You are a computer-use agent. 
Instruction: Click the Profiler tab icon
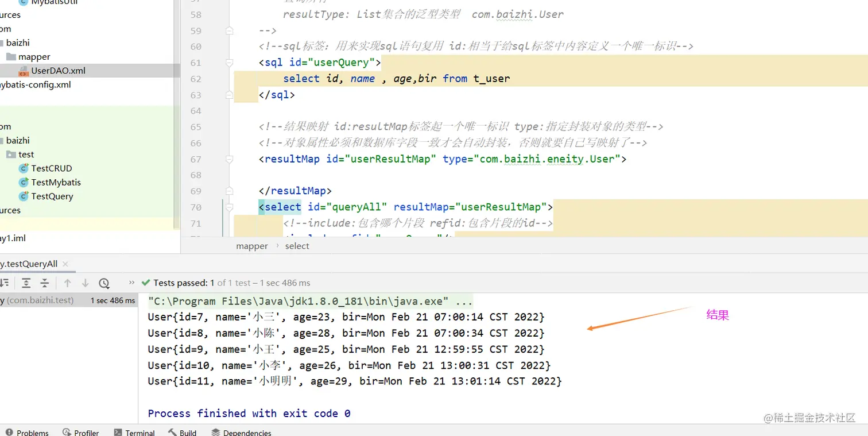[67, 432]
